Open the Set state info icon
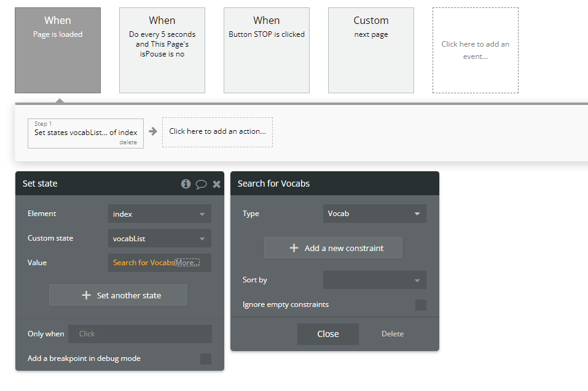This screenshot has width=588, height=391. coord(186,184)
